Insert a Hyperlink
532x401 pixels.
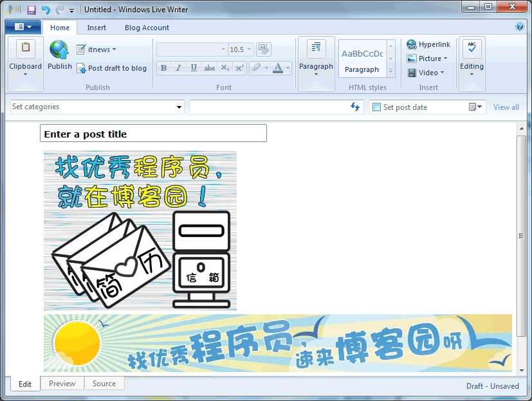(x=428, y=44)
